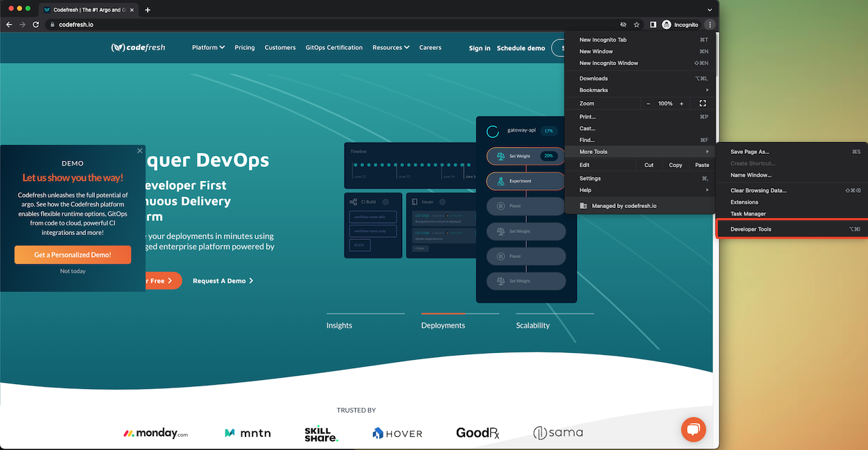Open a new tab with plus icon

coord(148,10)
